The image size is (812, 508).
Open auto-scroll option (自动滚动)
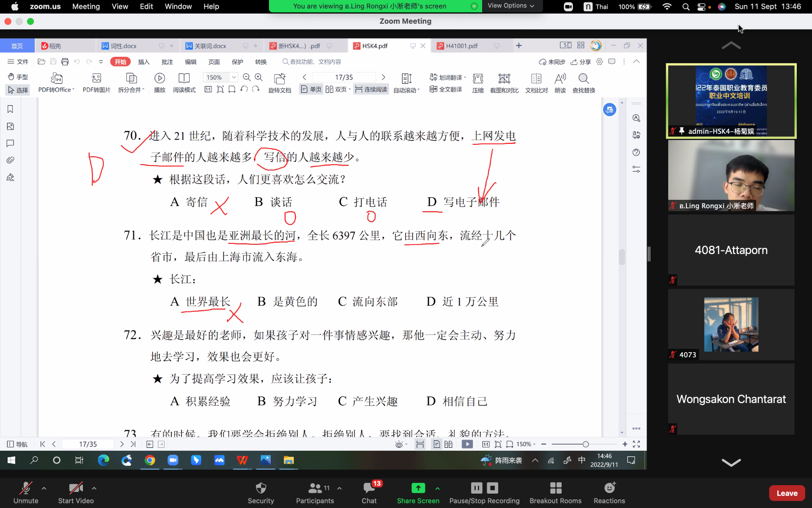pos(406,83)
